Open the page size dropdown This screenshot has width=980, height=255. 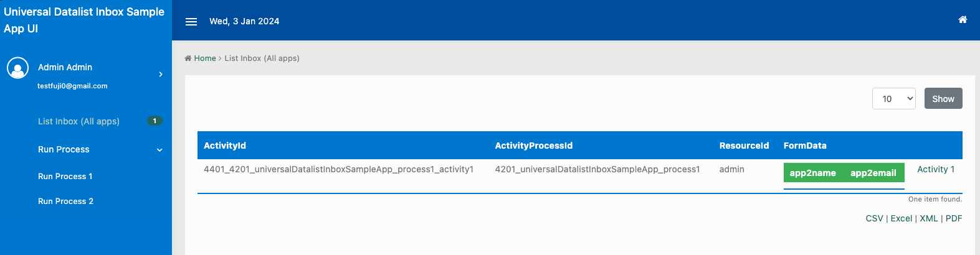[x=893, y=99]
